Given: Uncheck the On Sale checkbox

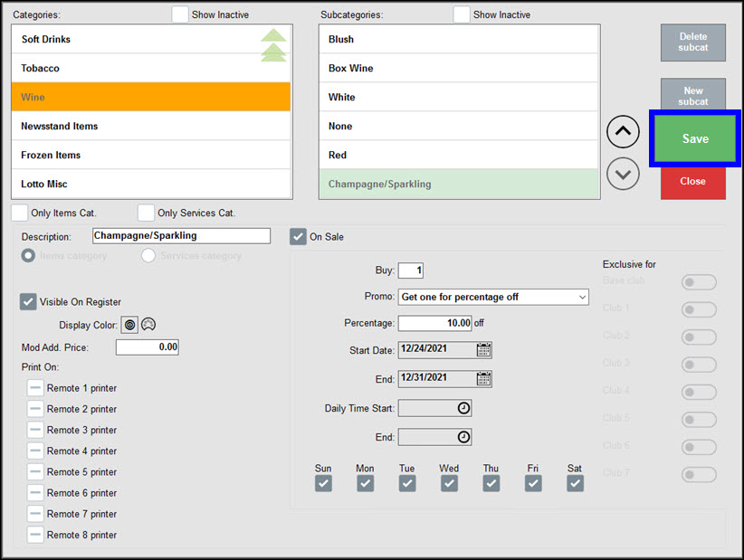Looking at the screenshot, I should (x=298, y=237).
